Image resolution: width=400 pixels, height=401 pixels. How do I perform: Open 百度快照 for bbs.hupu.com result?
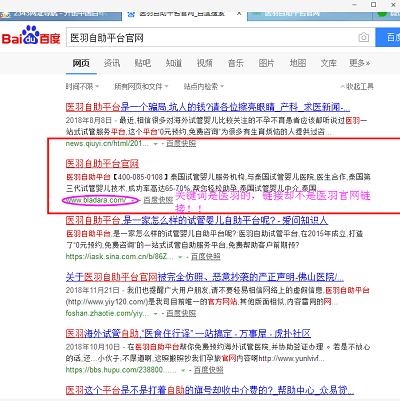coord(209,370)
